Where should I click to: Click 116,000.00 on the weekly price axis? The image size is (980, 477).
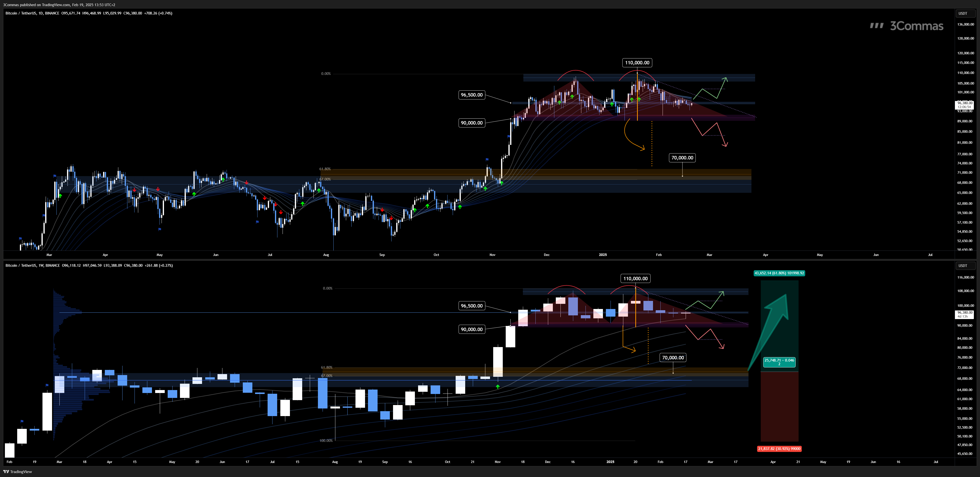tap(966, 278)
